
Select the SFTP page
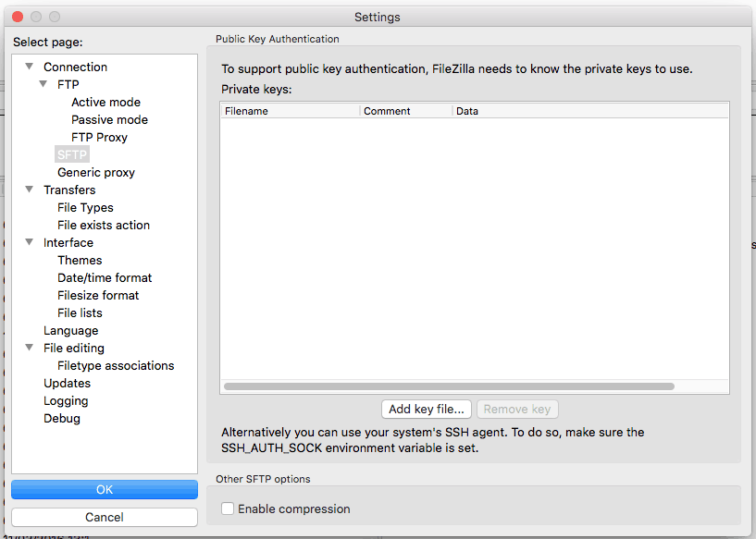(72, 154)
